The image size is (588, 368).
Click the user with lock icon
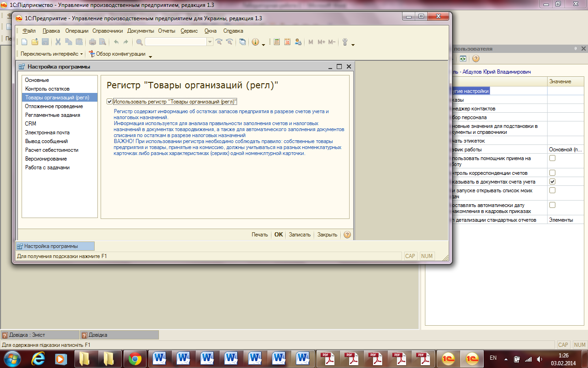[298, 42]
